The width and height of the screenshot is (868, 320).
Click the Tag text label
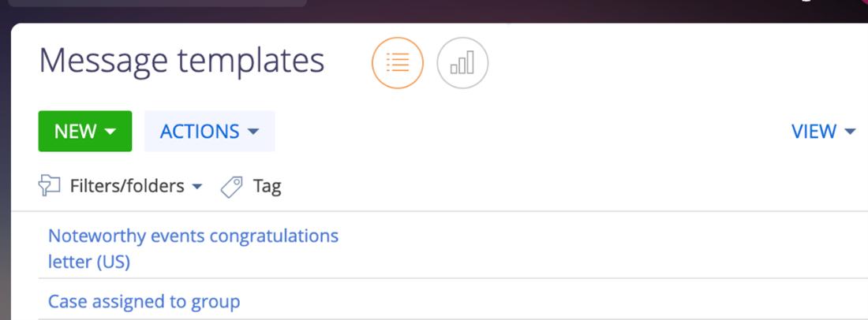[267, 187]
